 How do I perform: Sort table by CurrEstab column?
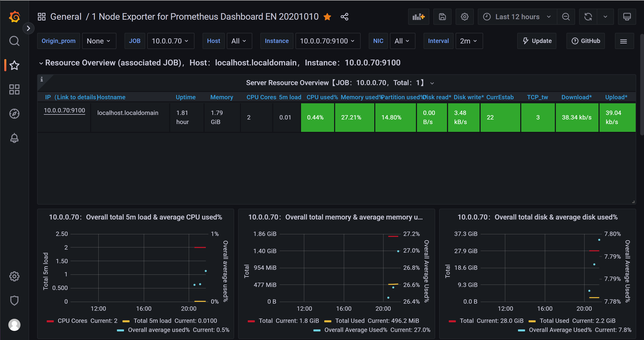[500, 97]
